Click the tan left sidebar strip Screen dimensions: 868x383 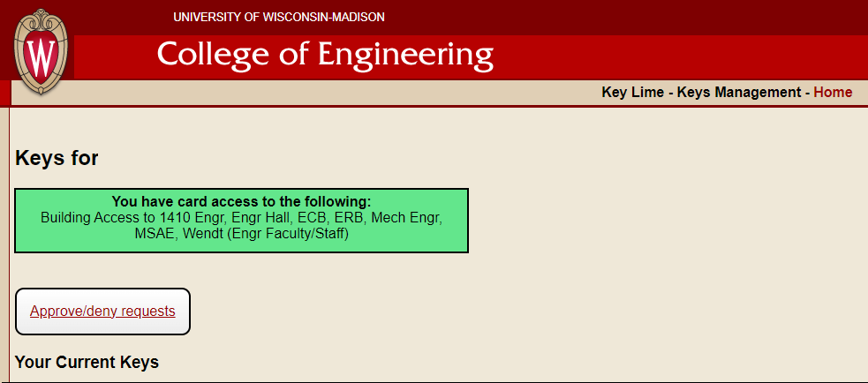(4, 244)
